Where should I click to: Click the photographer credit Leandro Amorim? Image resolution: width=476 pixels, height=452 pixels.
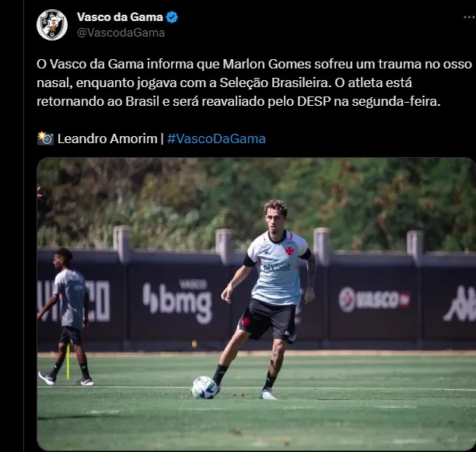tap(107, 138)
